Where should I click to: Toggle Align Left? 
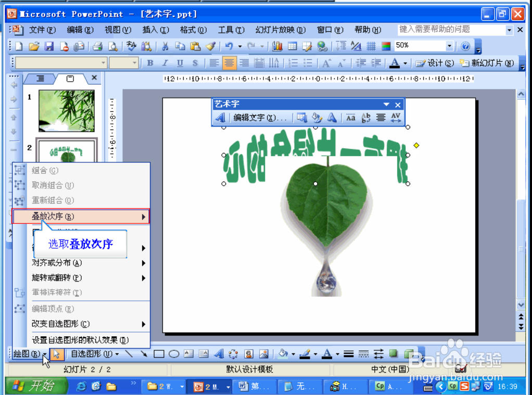214,63
